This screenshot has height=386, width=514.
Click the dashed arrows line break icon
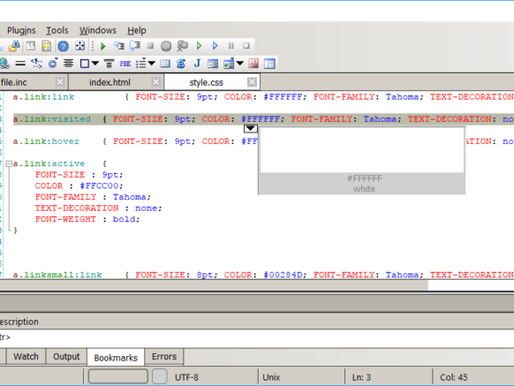(36, 63)
